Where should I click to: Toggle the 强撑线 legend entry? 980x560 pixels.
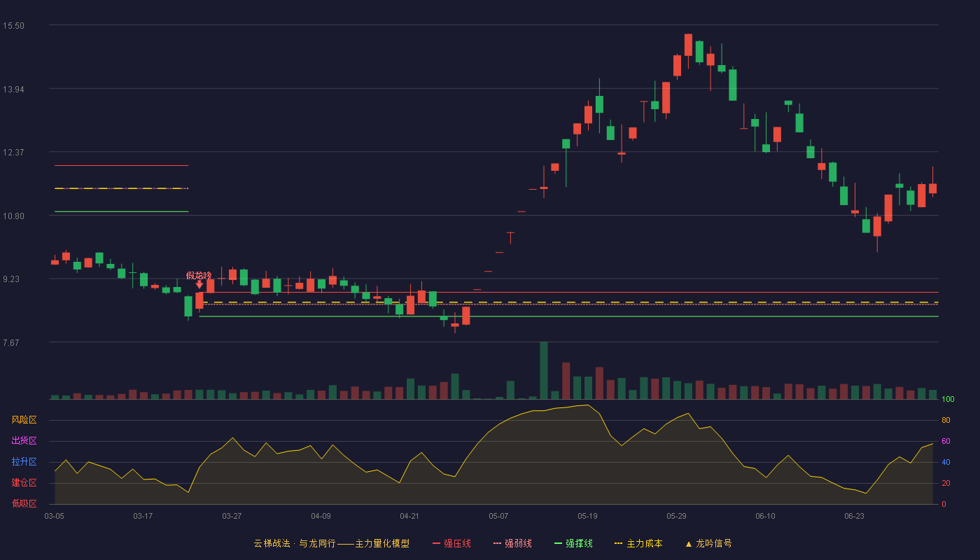tap(573, 543)
